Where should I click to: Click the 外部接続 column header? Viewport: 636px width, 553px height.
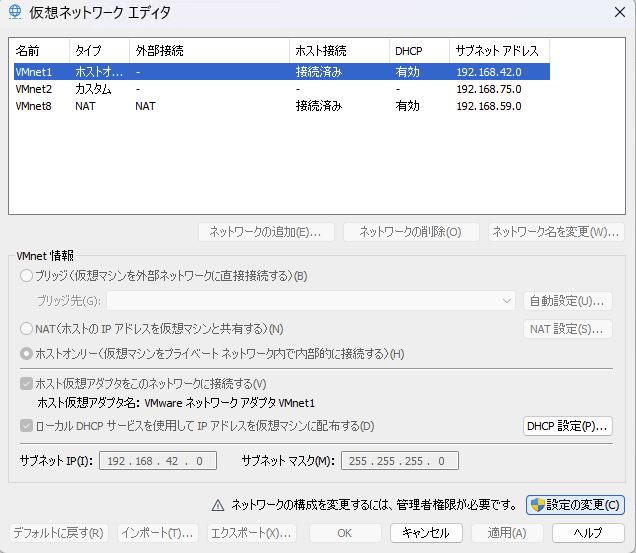coord(209,51)
